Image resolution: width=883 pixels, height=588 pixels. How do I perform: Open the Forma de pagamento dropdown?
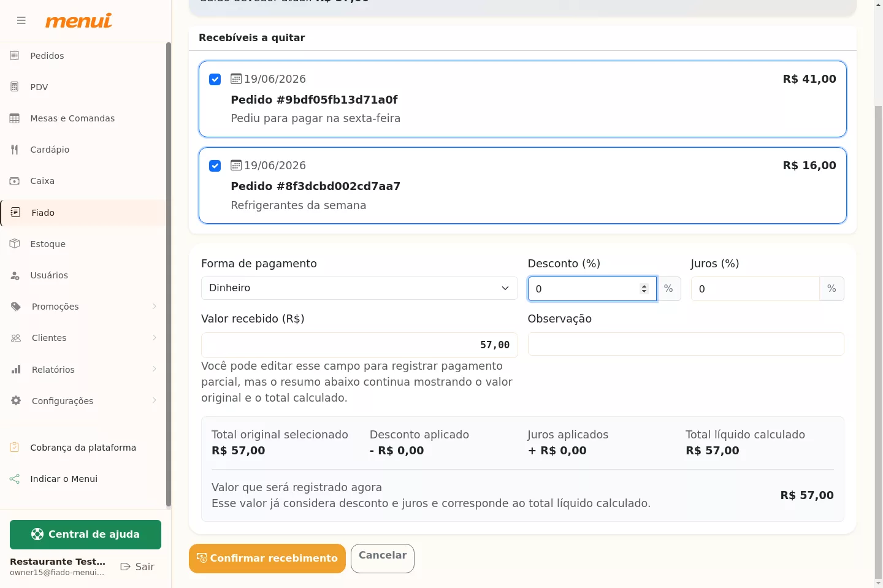(x=359, y=288)
